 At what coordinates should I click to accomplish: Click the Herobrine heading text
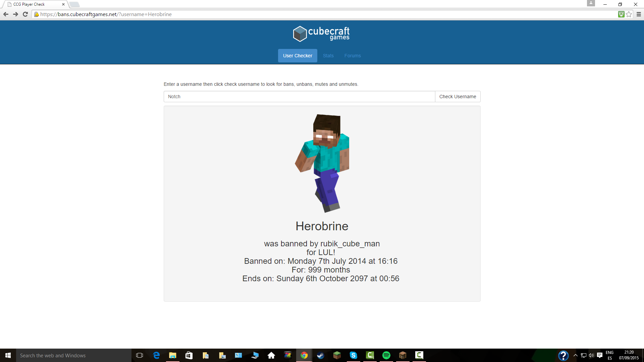pyautogui.click(x=322, y=226)
